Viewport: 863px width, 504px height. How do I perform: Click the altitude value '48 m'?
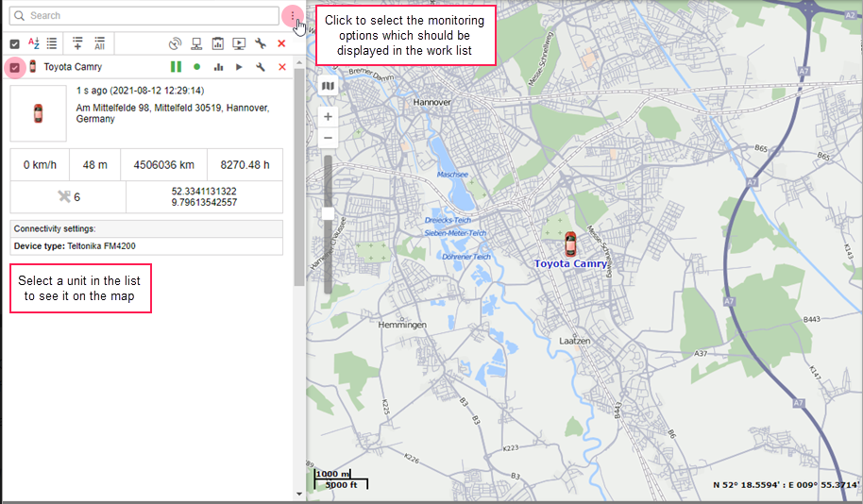point(95,165)
